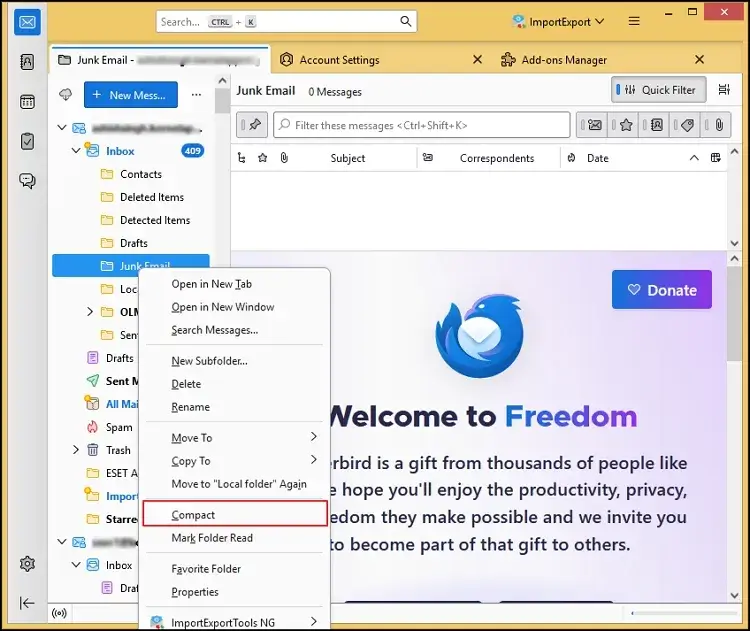Focus the global Search box
This screenshot has width=750, height=631.
click(286, 22)
